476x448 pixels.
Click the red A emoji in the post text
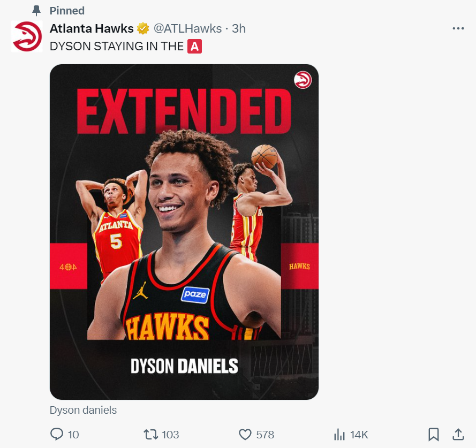[195, 47]
